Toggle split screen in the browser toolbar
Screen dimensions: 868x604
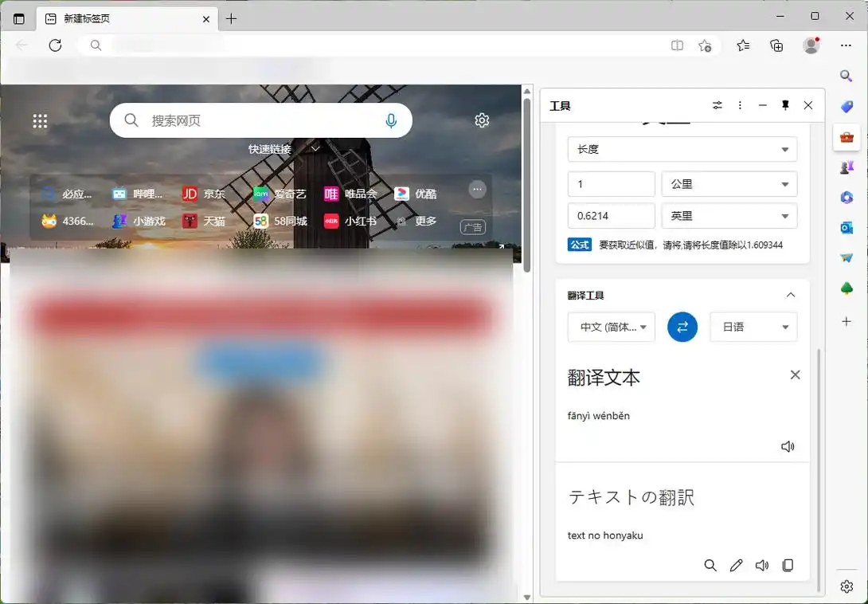point(677,45)
